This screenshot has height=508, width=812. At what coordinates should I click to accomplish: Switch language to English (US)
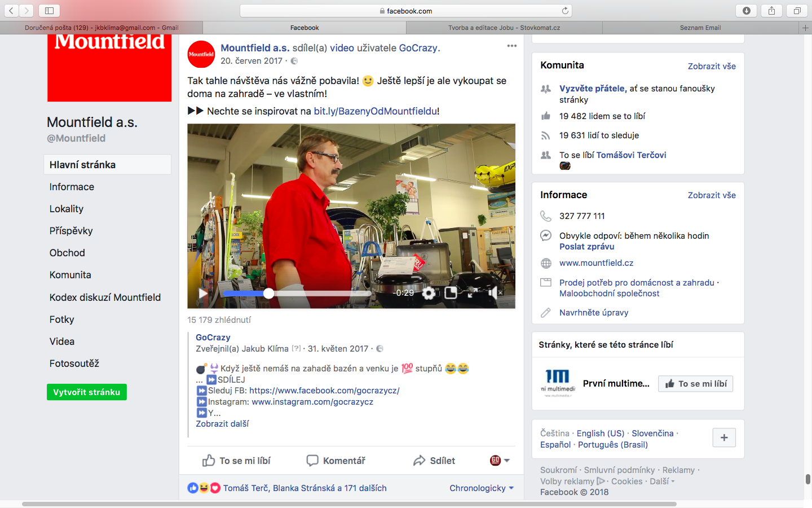601,433
